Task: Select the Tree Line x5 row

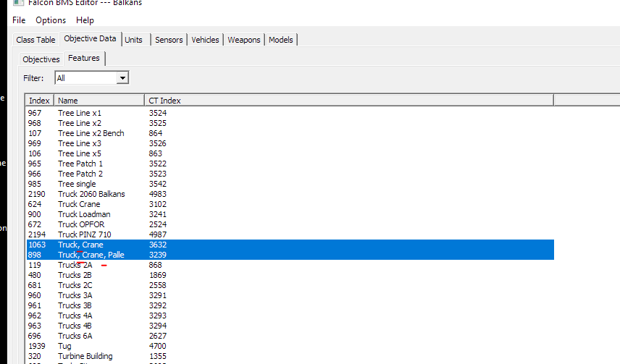Action: pyautogui.click(x=290, y=153)
